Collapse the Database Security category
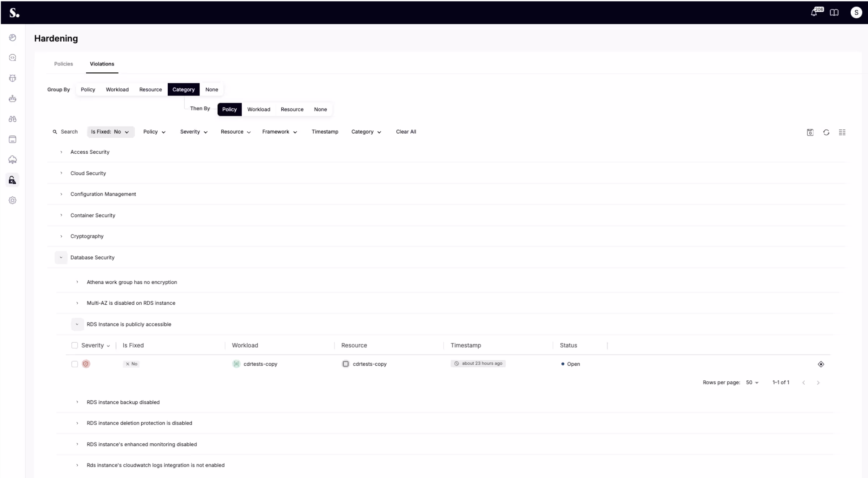This screenshot has width=868, height=478. pyautogui.click(x=61, y=257)
